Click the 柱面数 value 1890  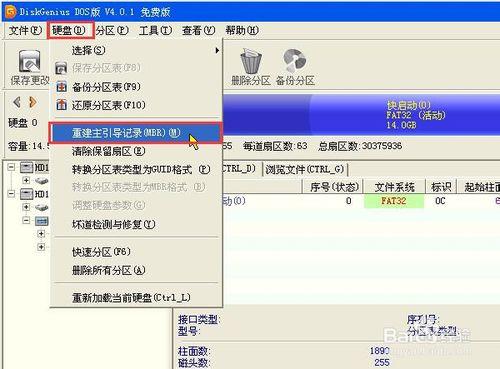(x=380, y=351)
